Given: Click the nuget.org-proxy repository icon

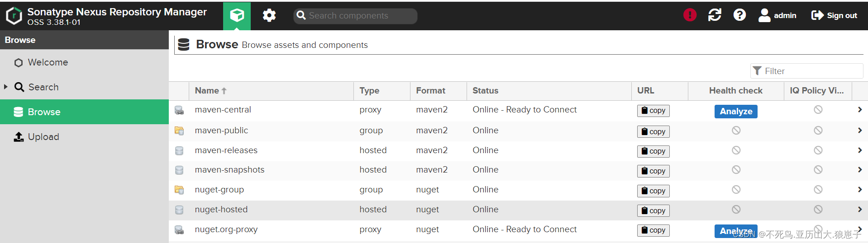Looking at the screenshot, I should [x=179, y=230].
